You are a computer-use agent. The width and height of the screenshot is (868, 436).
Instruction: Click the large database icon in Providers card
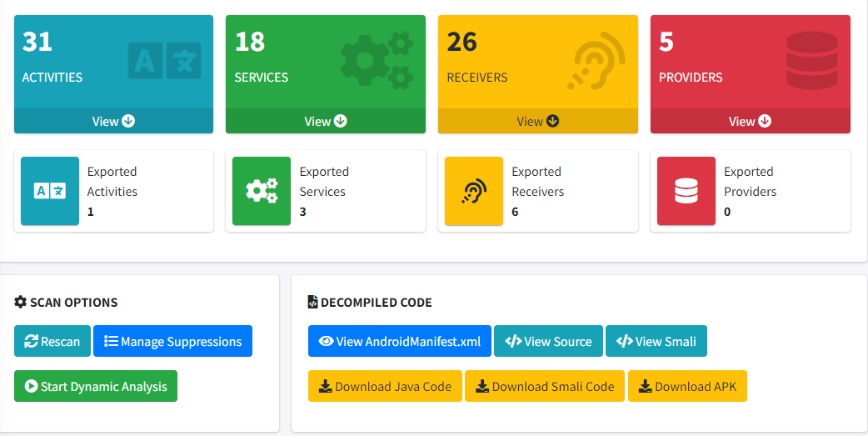tap(811, 60)
